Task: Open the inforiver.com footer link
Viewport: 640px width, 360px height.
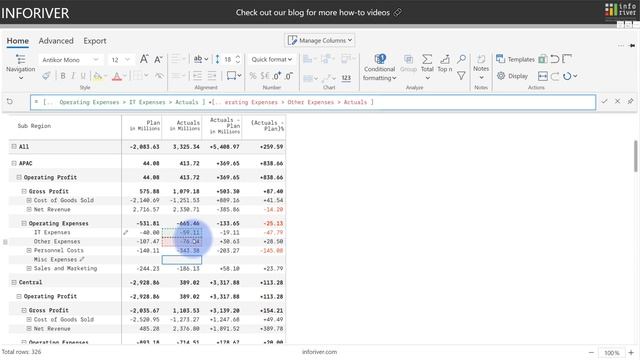Action: tap(319, 352)
